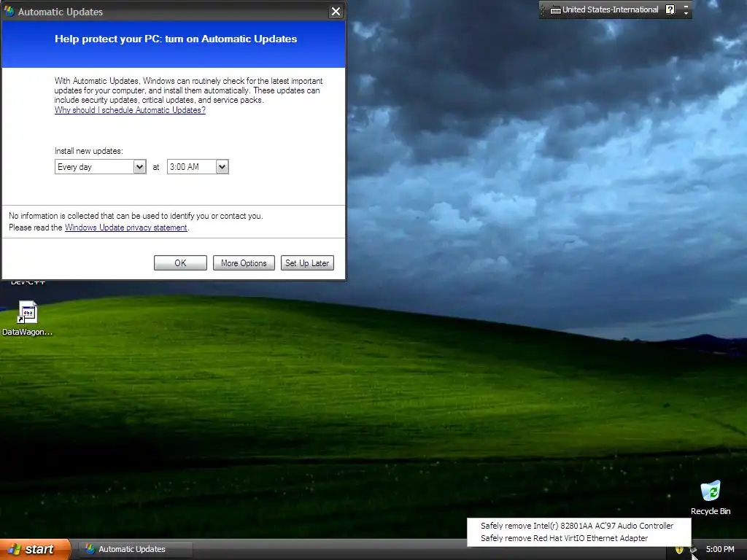747x560 pixels.
Task: Minimize the language bar
Action: 686,6
